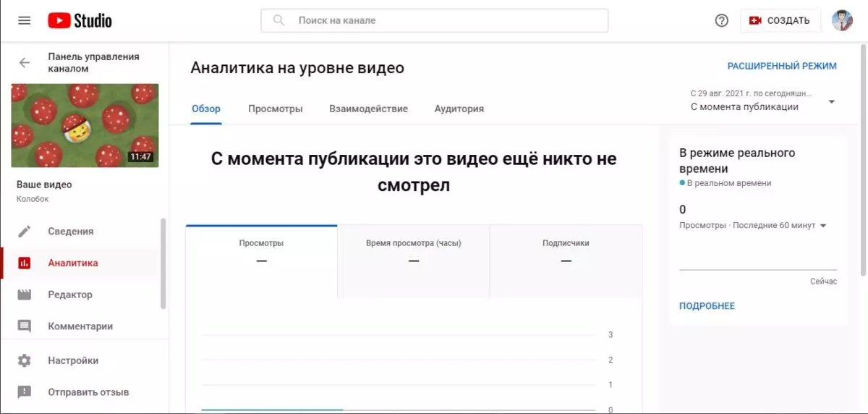
Task: Click the Комментарии speech icon
Action: pyautogui.click(x=25, y=326)
